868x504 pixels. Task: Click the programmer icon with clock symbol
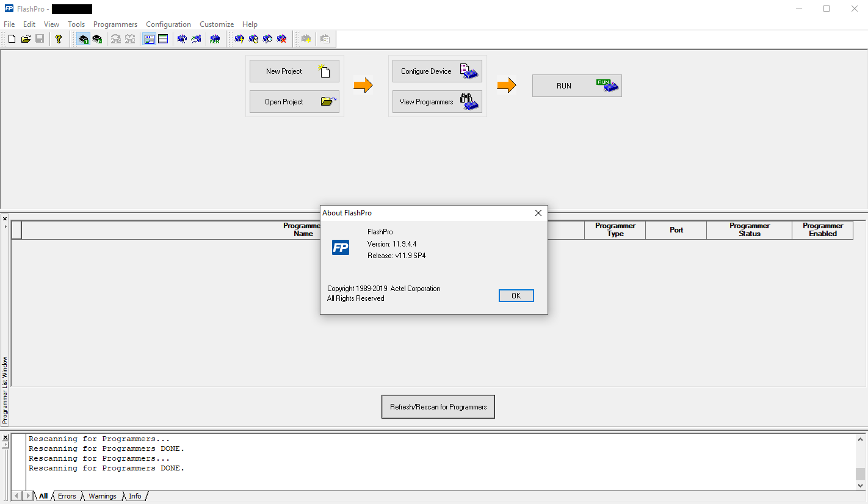(x=253, y=39)
